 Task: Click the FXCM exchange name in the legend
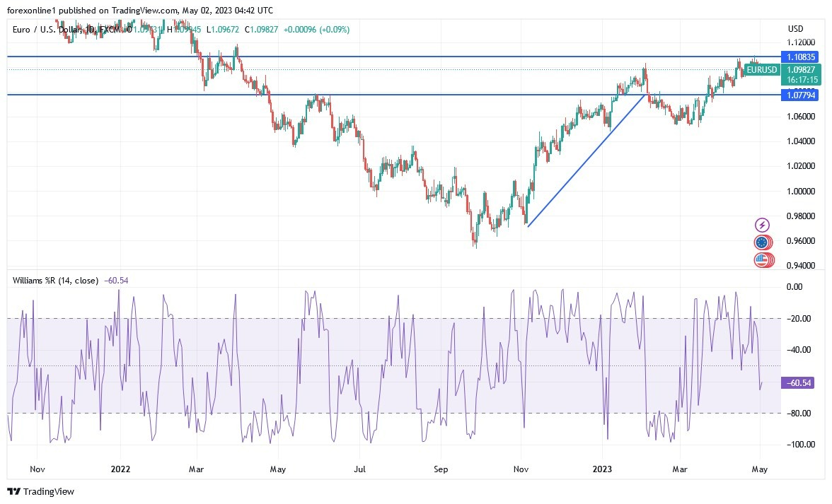[x=109, y=30]
